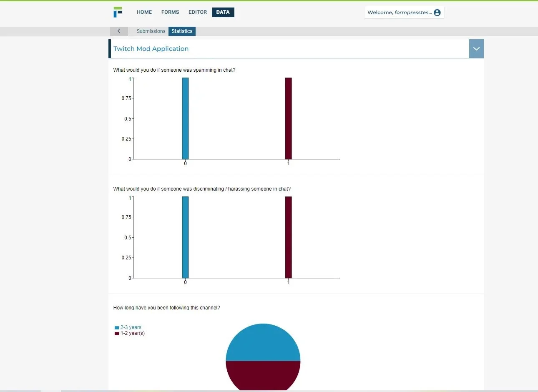Go back using the left chevron
Screen dimensions: 538x392
pos(119,31)
